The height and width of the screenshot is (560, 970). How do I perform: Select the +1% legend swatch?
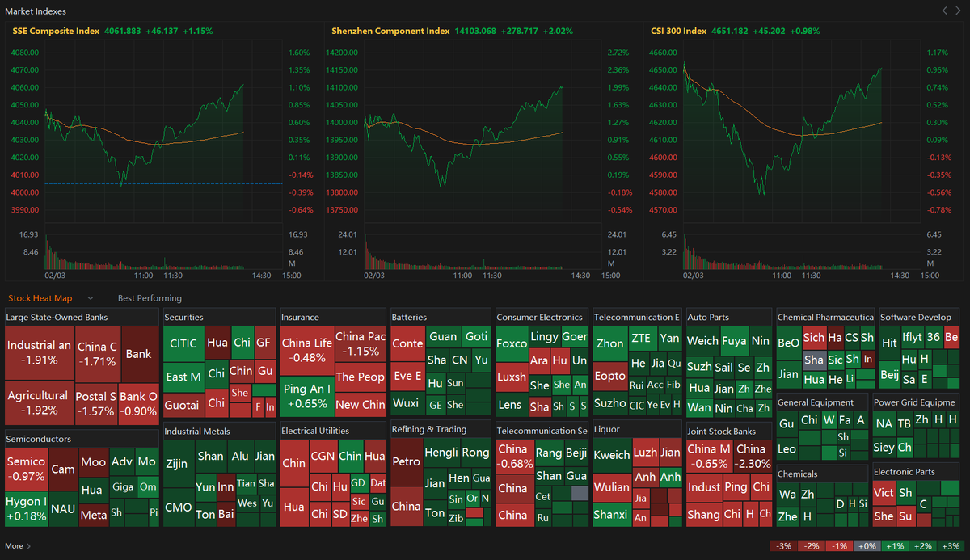tap(893, 546)
